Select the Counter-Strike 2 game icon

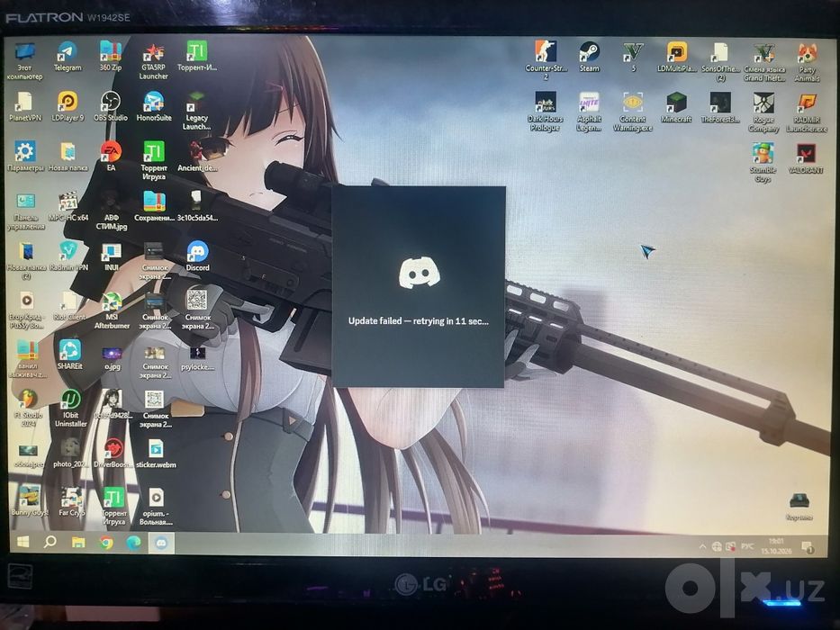point(546,60)
